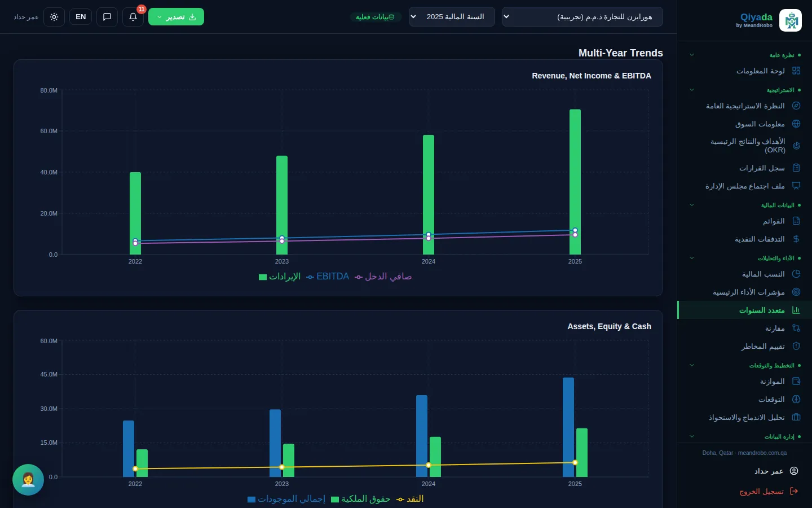
Task: Click the green export (تصدير) button
Action: [176, 17]
